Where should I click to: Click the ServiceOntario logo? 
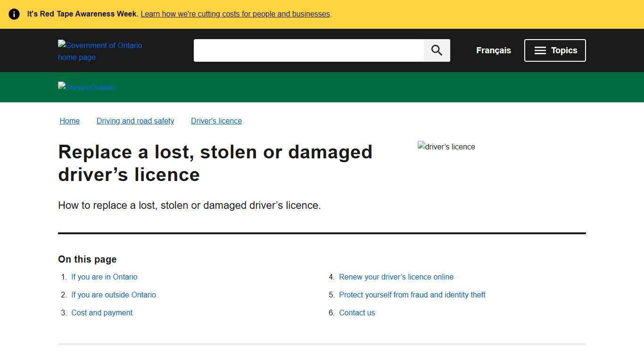point(86,87)
